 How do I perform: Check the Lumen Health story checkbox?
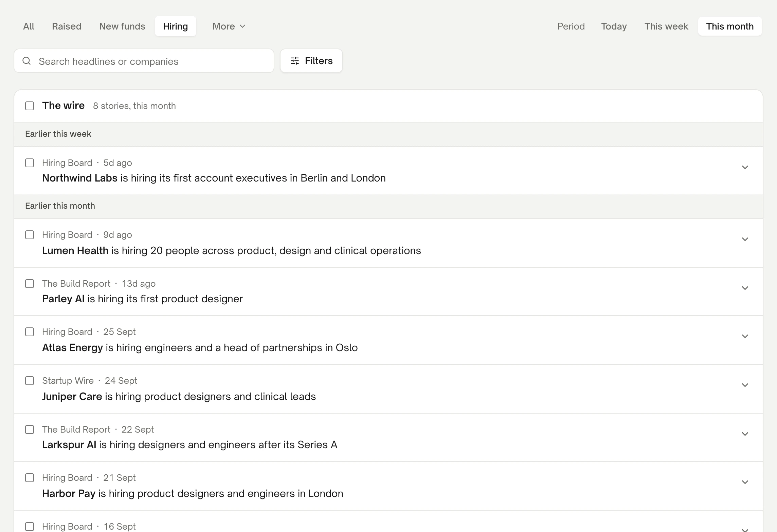tap(30, 235)
